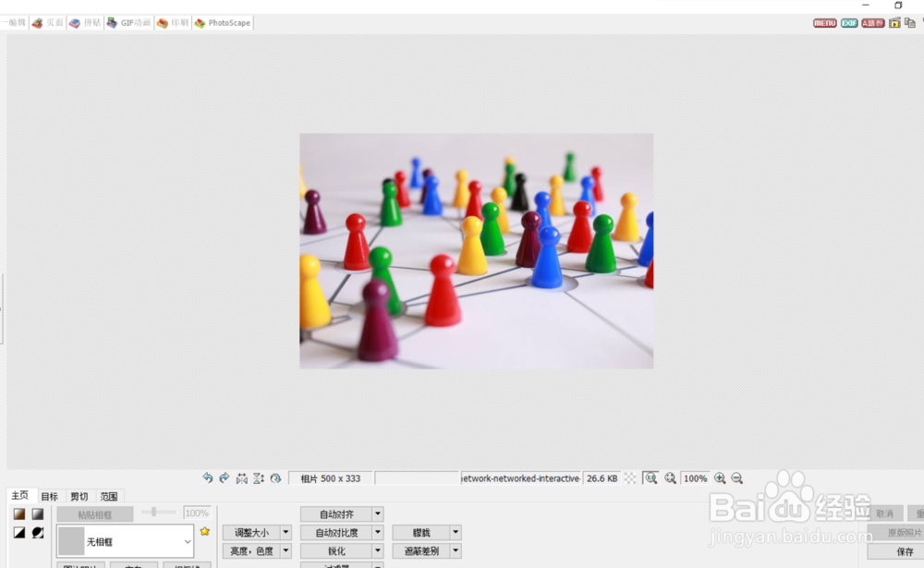The height and width of the screenshot is (568, 924).
Task: Click the 26.6 KB file size label
Action: (602, 478)
